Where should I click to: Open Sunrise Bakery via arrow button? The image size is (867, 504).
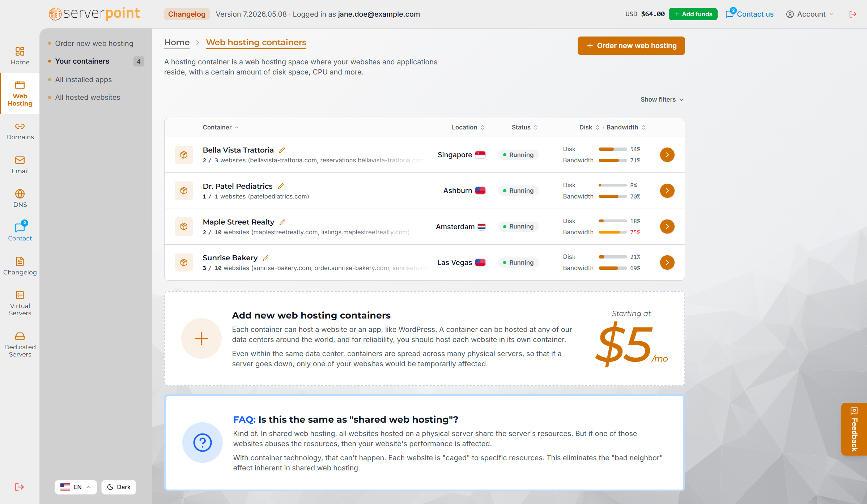(667, 262)
